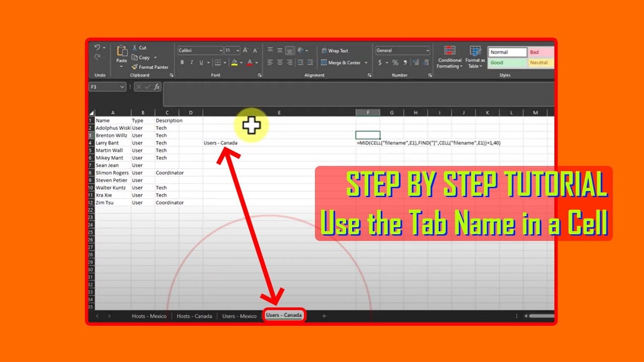Apply the Good cell style swatch
The image size is (644, 362).
pyautogui.click(x=507, y=63)
